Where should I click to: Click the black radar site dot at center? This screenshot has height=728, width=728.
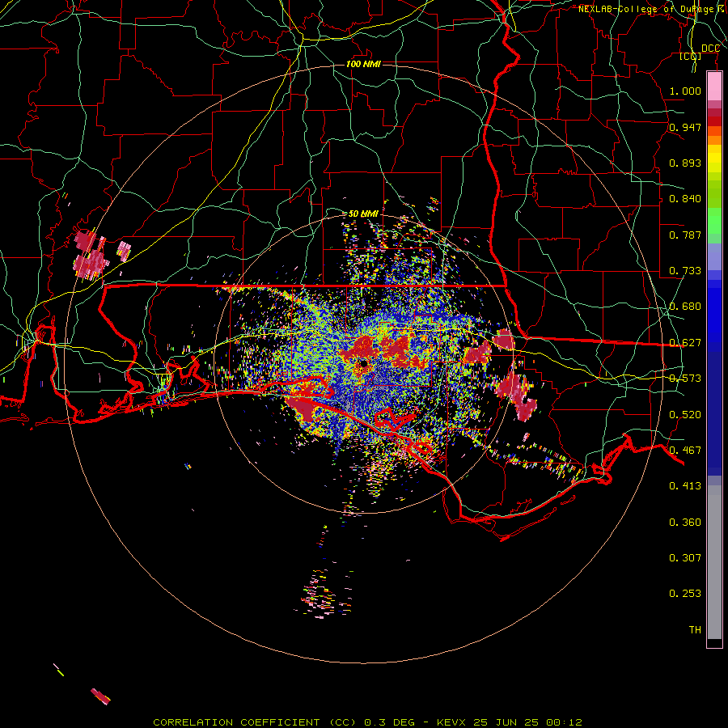363,363
